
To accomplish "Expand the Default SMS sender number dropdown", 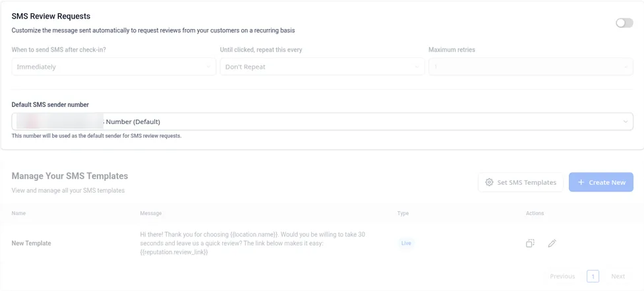I will (x=322, y=121).
